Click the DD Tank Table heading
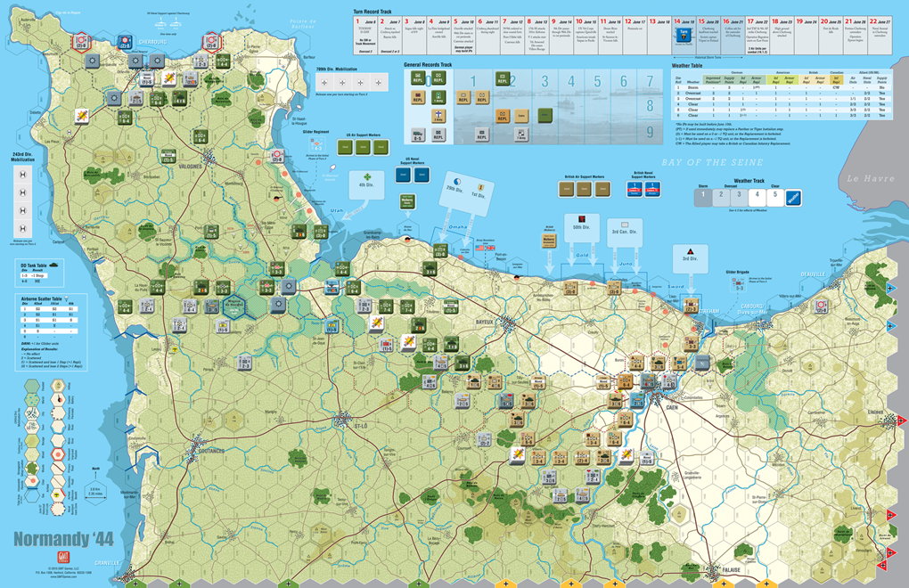This screenshot has width=909, height=588. click(34, 265)
